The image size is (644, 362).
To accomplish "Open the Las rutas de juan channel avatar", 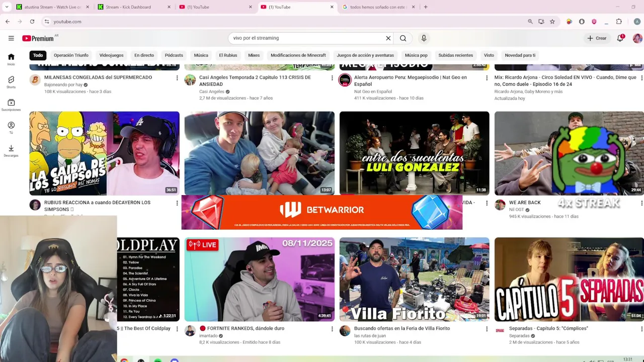I will pos(345,331).
